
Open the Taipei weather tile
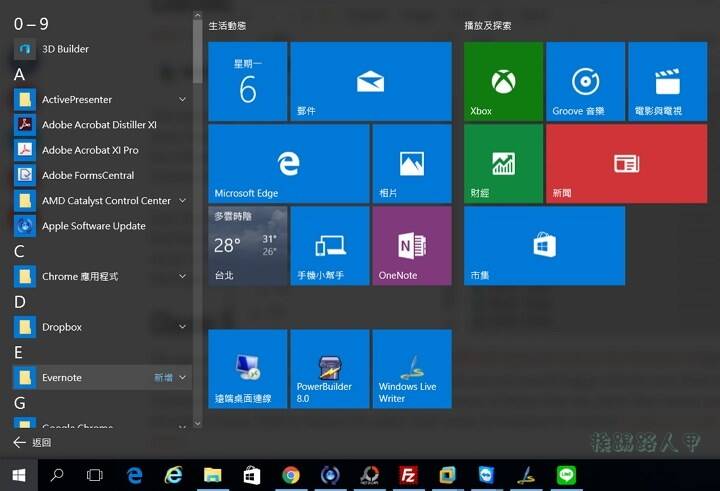248,246
